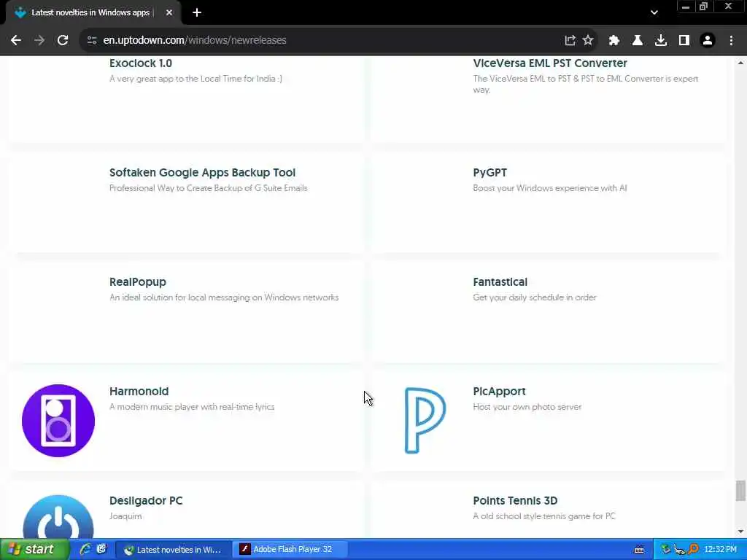Bookmark this page with the star
The image size is (747, 560).
click(x=588, y=41)
